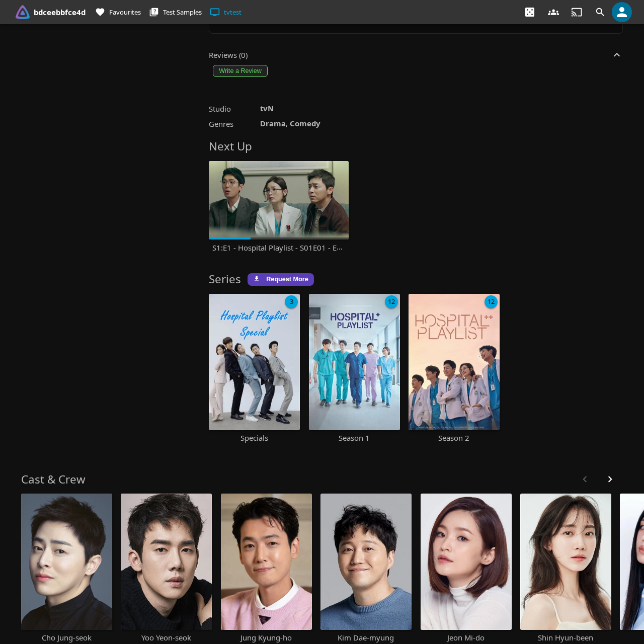Click the Series heading
Image resolution: width=644 pixels, height=644 pixels.
225,279
